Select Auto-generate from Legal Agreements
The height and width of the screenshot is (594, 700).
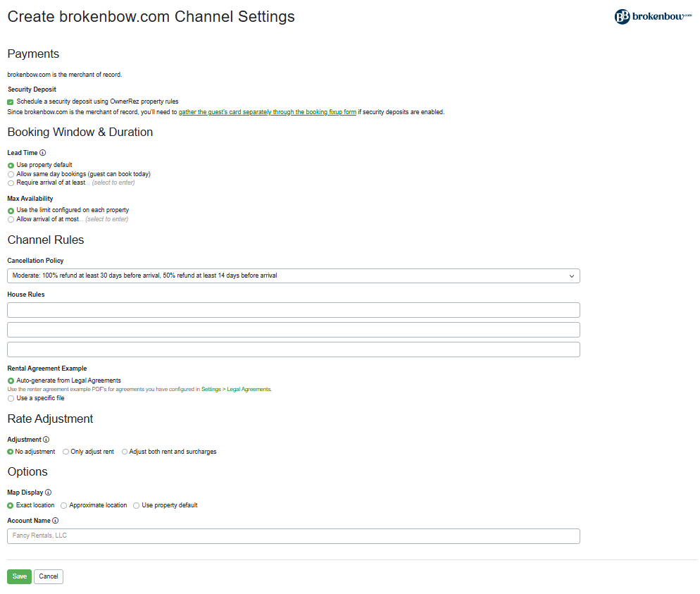11,381
